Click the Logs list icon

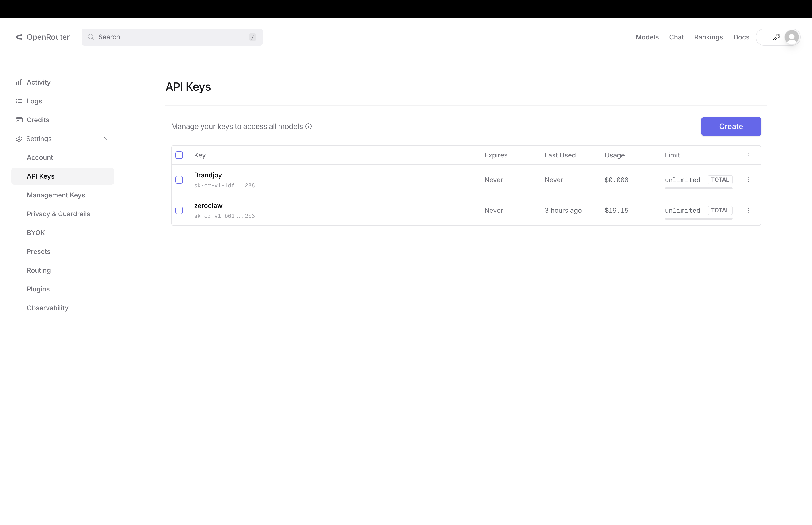(x=19, y=101)
